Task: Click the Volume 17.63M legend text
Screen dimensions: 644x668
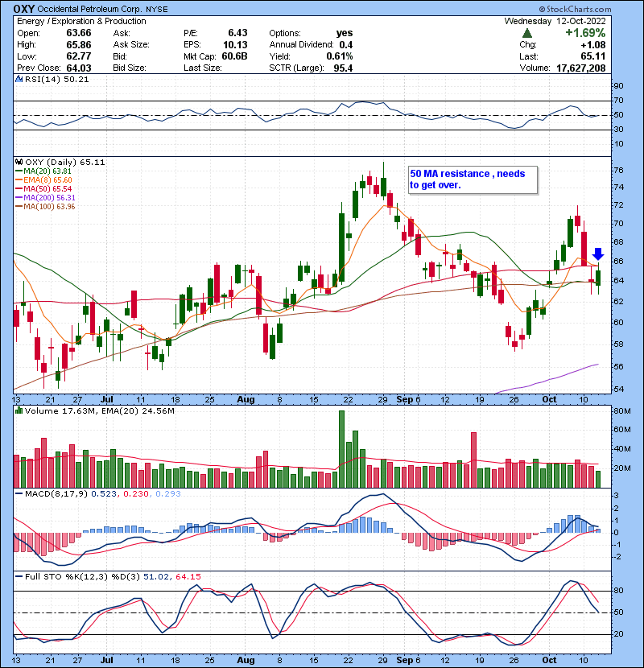Action: 60,410
